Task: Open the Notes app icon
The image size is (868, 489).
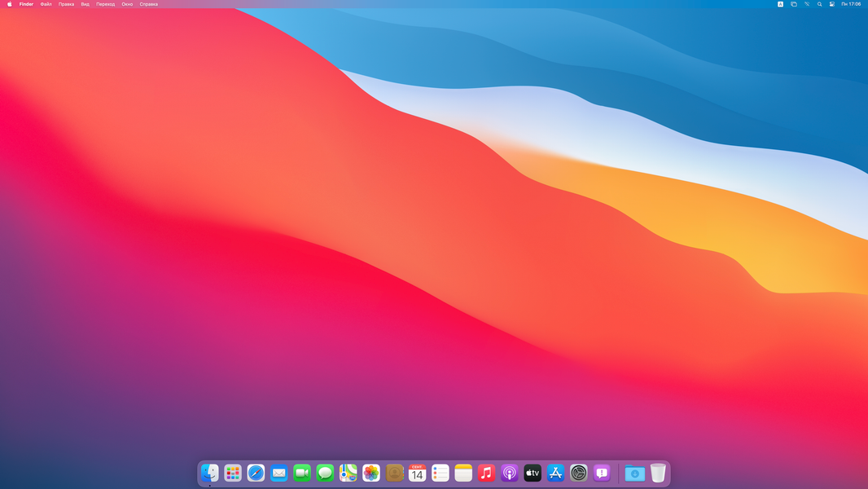Action: click(463, 473)
